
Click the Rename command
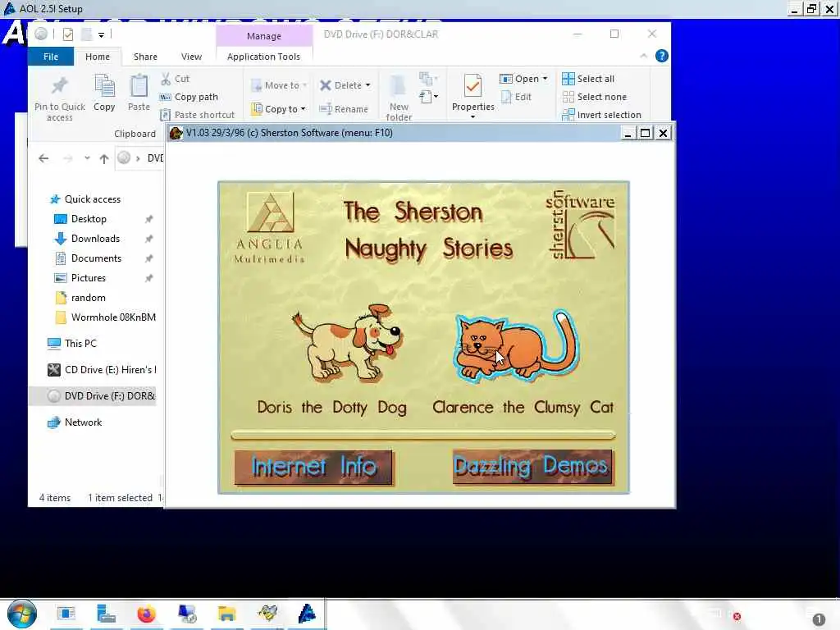click(344, 109)
